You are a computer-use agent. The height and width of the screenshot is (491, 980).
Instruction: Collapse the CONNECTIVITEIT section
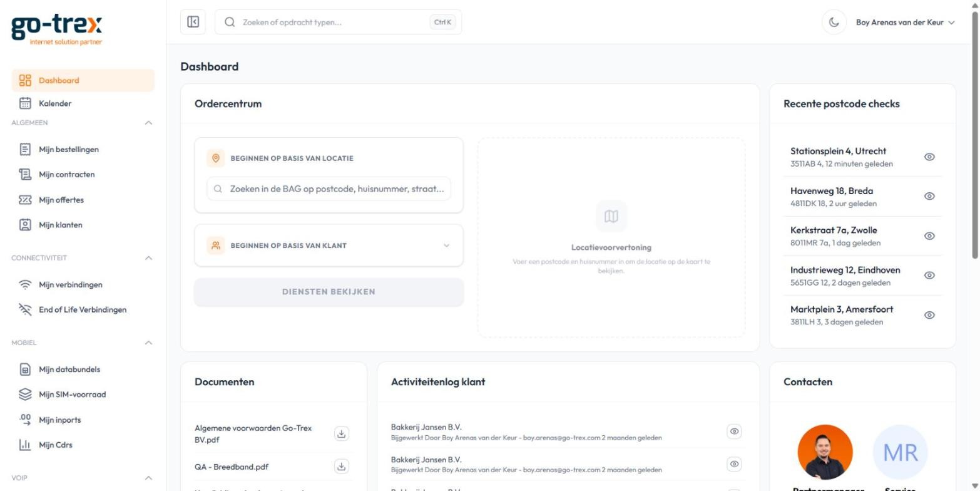coord(148,258)
